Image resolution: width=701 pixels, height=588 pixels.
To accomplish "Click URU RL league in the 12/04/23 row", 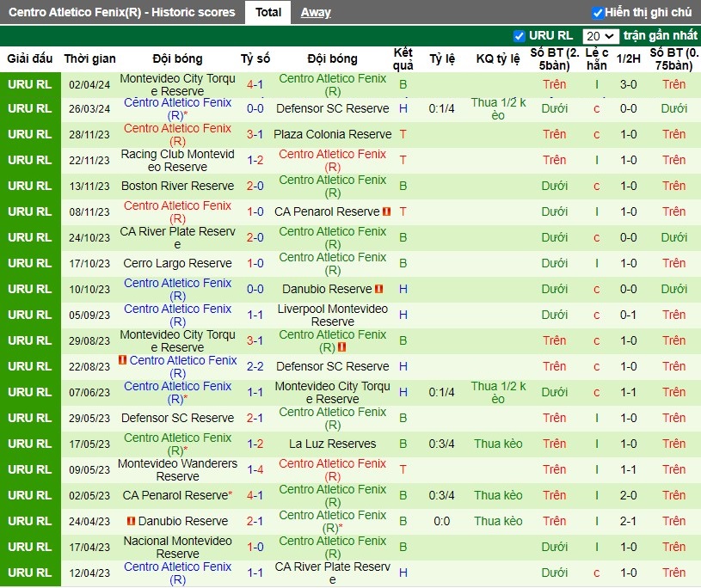I will [x=30, y=573].
